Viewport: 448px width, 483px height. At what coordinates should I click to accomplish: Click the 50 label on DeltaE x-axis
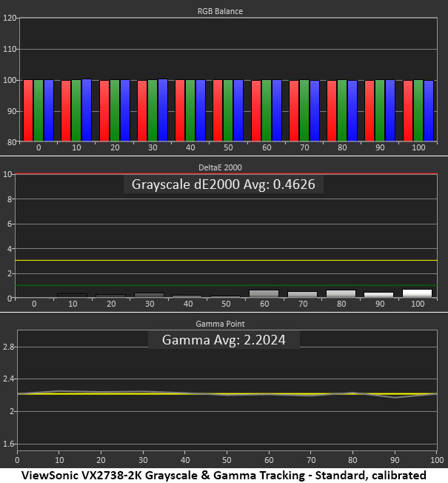(x=226, y=304)
